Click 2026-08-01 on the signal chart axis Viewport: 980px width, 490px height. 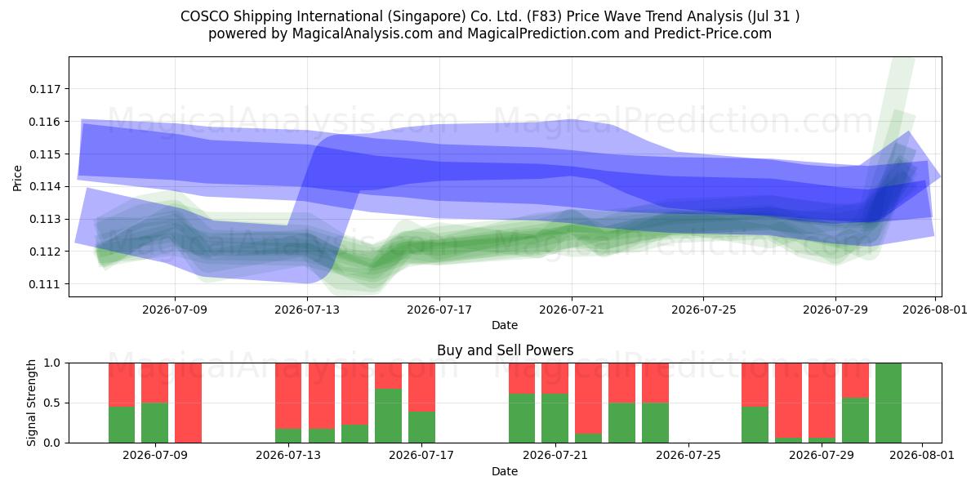tap(922, 457)
